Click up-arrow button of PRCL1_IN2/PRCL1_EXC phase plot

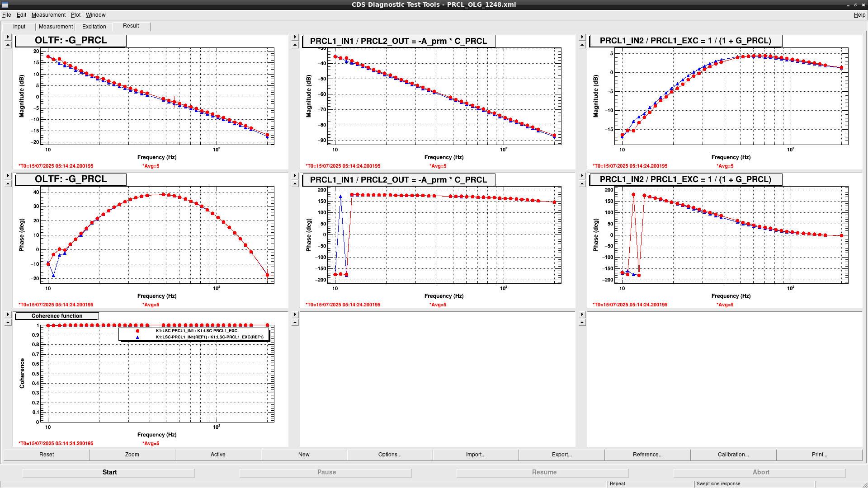pyautogui.click(x=582, y=183)
